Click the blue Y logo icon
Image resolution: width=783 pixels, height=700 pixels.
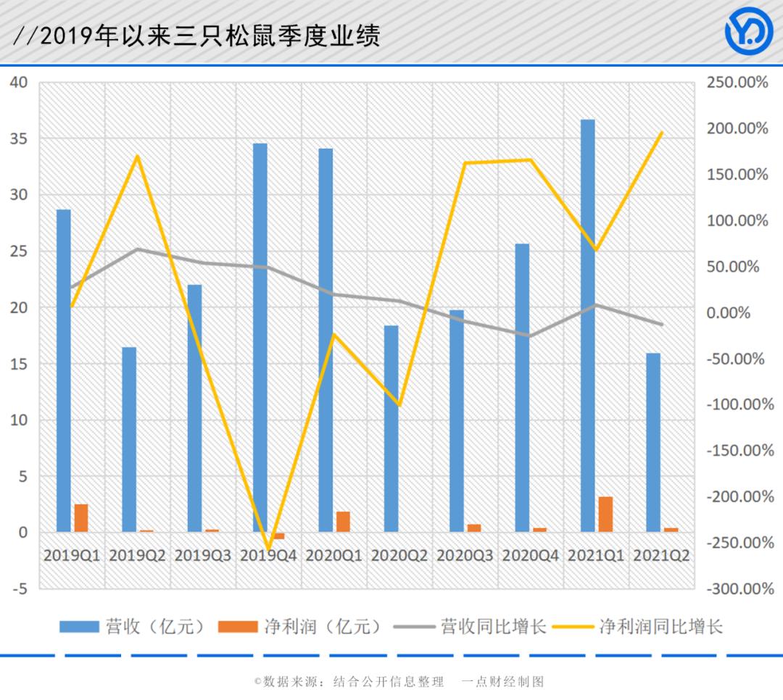[x=748, y=31]
